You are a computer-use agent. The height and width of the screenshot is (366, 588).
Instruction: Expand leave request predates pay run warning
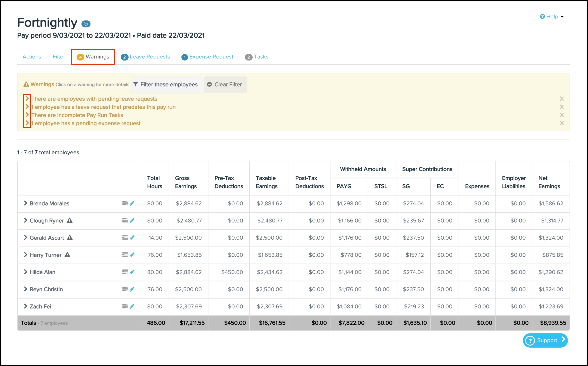coord(27,107)
